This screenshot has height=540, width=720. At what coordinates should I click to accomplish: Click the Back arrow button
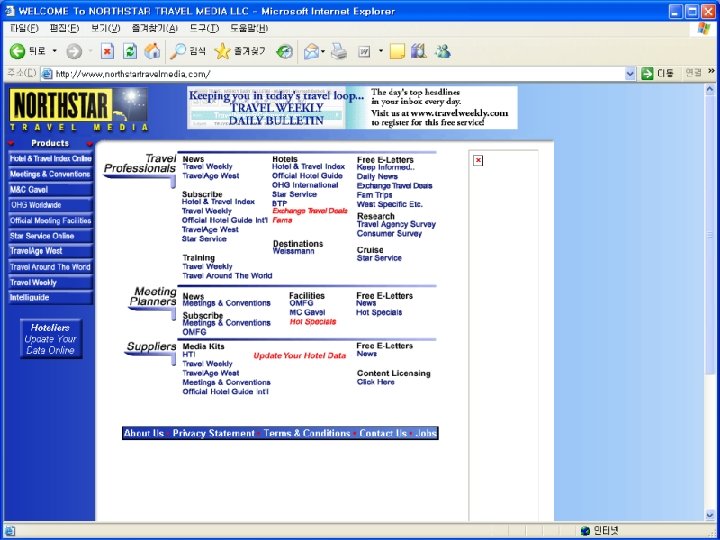tap(17, 51)
